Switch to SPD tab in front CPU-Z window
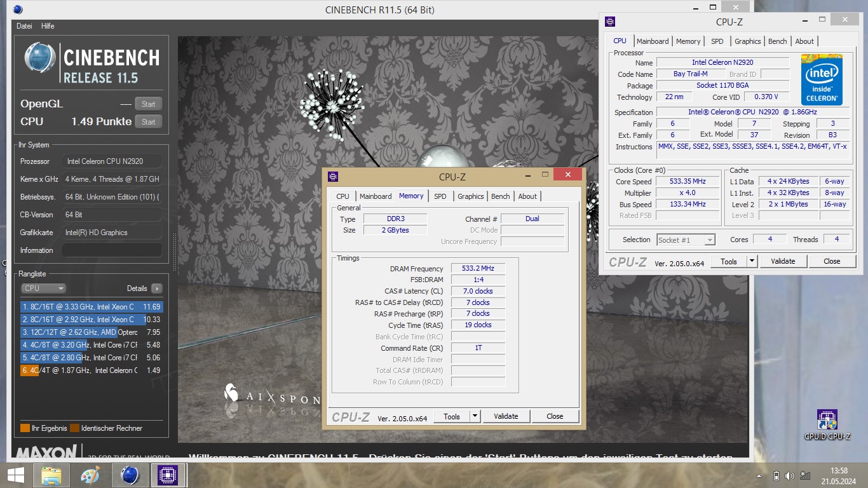The image size is (868, 488). point(440,196)
